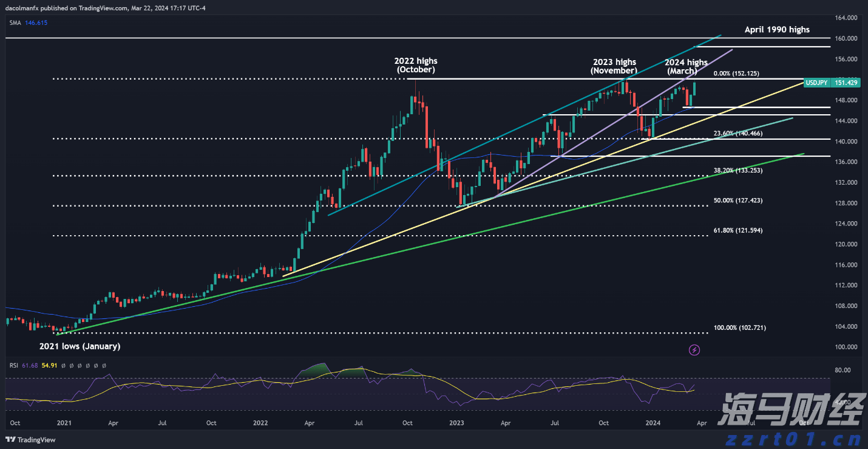
Task: Click the 23.60% (140.466) Fibonacci level label
Action: 737,133
